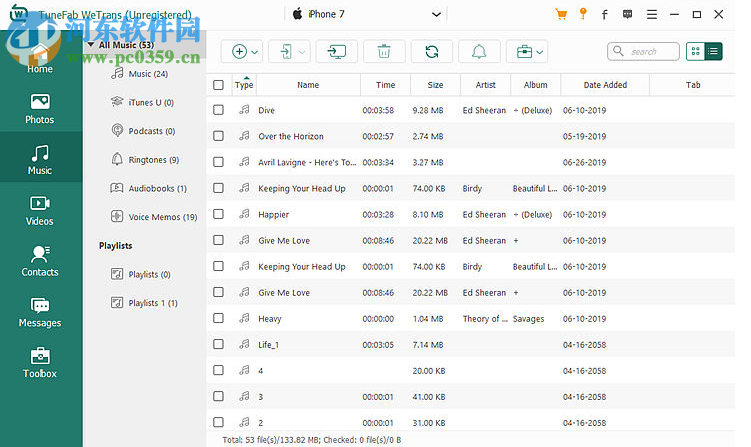This screenshot has width=751, height=447.
Task: Check the Happier song checkbox
Action: point(218,214)
